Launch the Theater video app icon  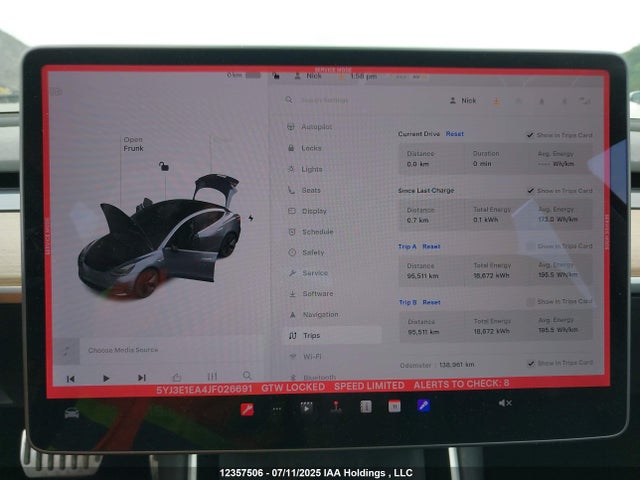[x=307, y=408]
